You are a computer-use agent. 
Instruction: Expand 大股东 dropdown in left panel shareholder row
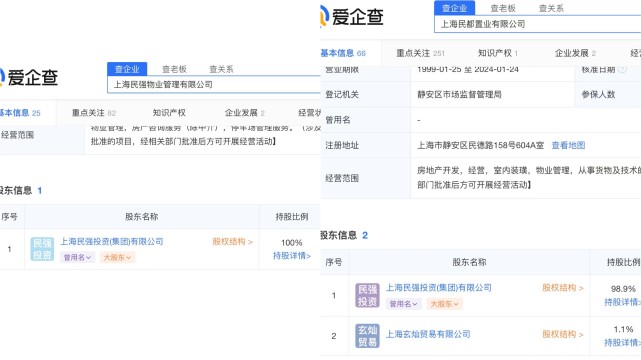(117, 257)
